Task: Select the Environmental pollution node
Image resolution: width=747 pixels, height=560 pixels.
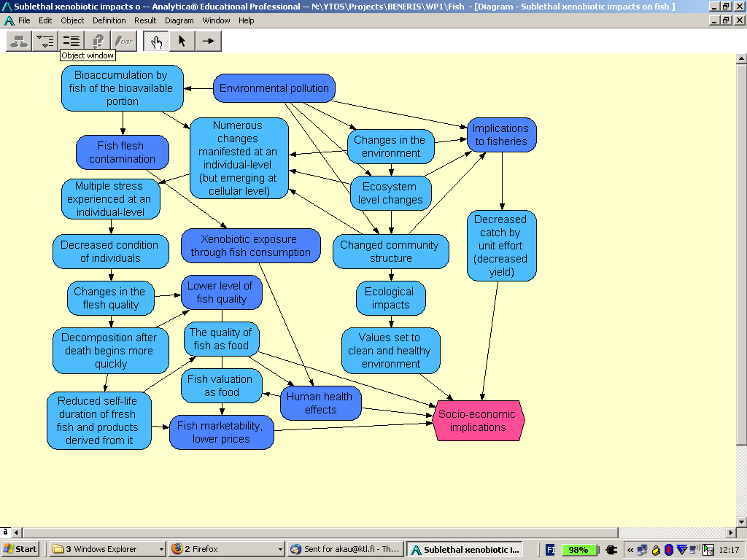Action: (274, 88)
